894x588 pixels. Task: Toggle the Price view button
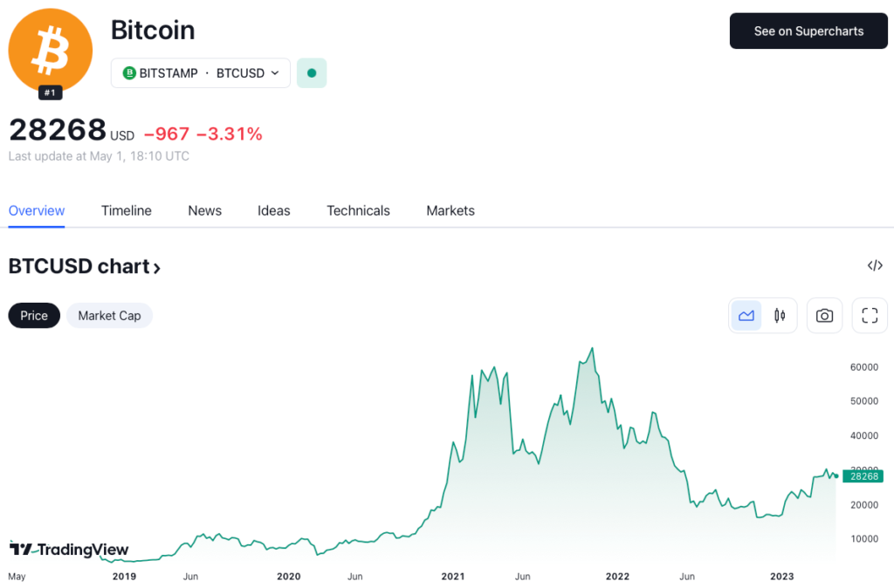pos(33,315)
